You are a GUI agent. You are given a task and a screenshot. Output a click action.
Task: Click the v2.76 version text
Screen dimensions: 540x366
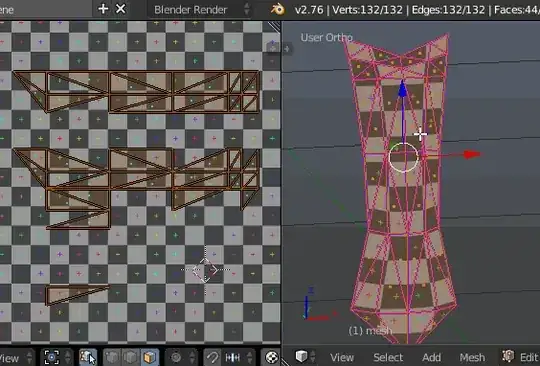point(309,10)
